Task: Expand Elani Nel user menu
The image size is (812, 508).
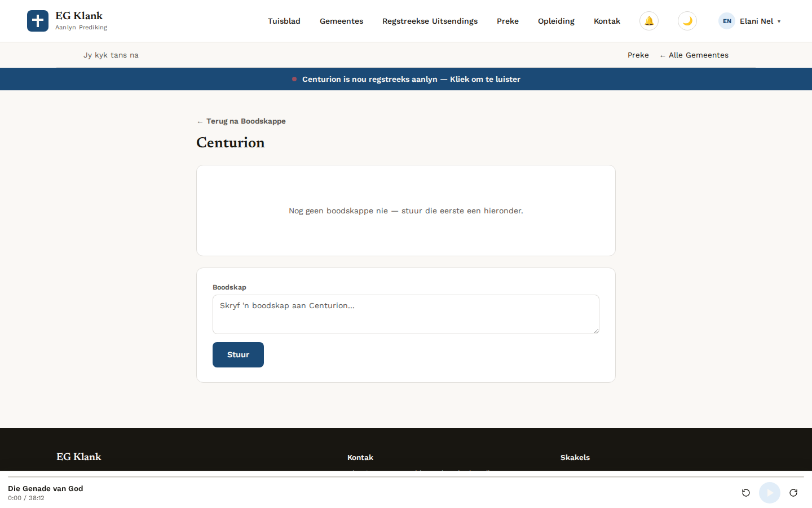Action: (760, 21)
